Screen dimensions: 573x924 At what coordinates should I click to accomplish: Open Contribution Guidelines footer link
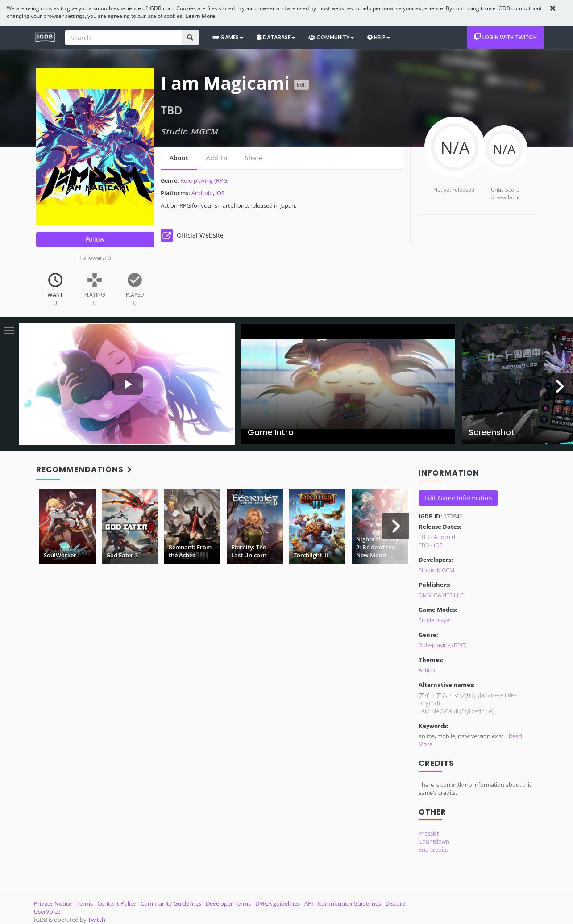(x=349, y=903)
